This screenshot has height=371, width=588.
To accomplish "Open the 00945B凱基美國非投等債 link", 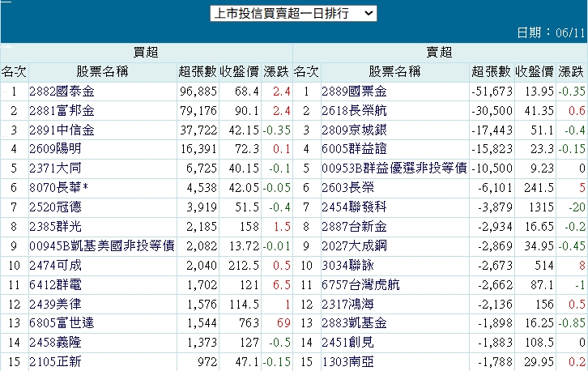I will pyautogui.click(x=102, y=245).
